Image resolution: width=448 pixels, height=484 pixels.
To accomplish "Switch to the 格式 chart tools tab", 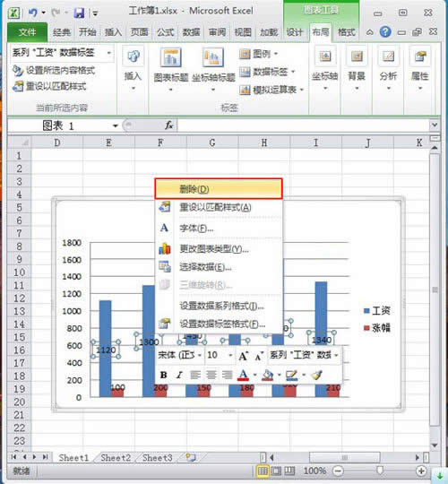I will coord(347,32).
